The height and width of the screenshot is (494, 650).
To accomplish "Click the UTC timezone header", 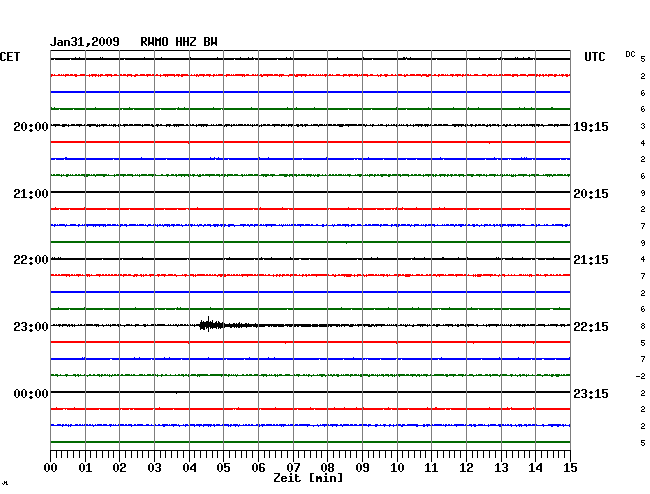I will tap(594, 57).
